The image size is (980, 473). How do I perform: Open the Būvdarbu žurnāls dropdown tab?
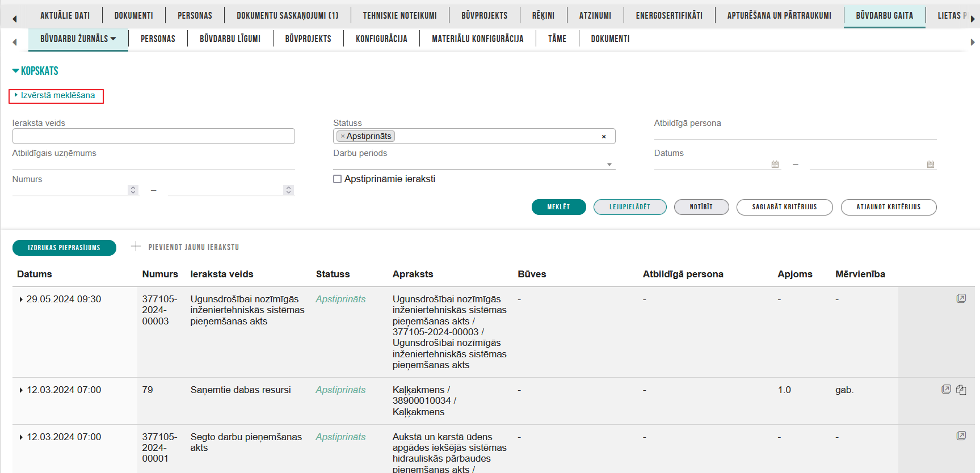point(78,39)
